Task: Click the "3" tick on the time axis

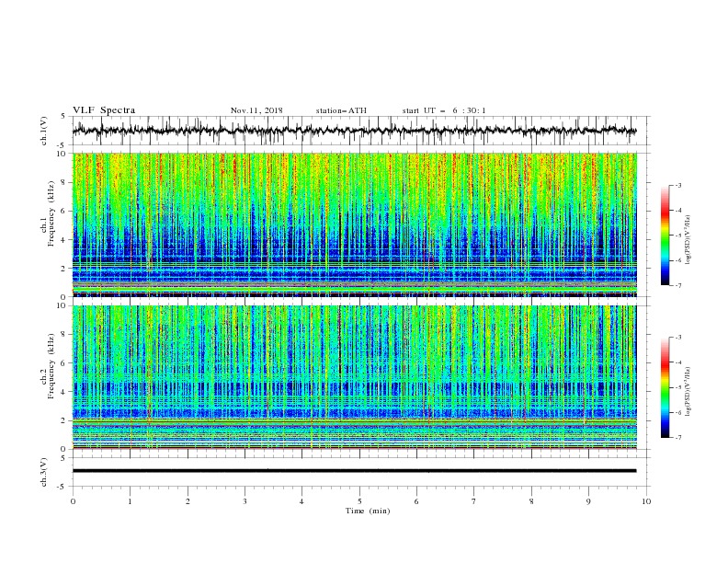Action: point(245,501)
